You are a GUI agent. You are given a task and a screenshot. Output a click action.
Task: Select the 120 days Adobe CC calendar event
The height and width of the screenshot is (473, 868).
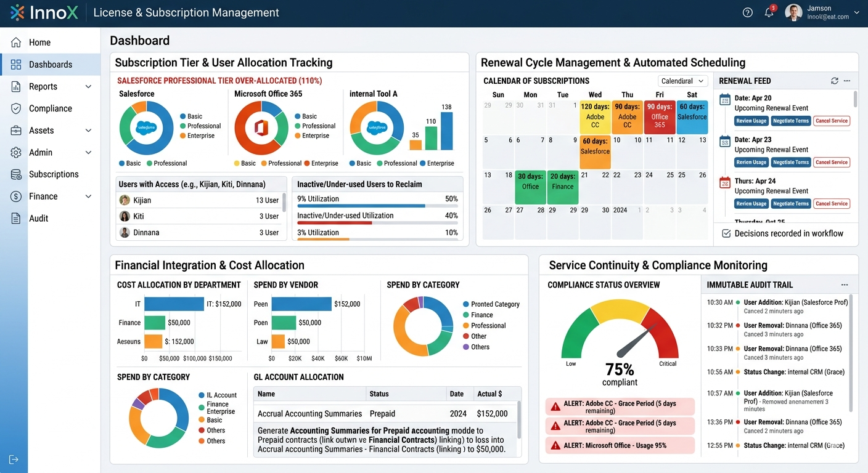click(596, 117)
